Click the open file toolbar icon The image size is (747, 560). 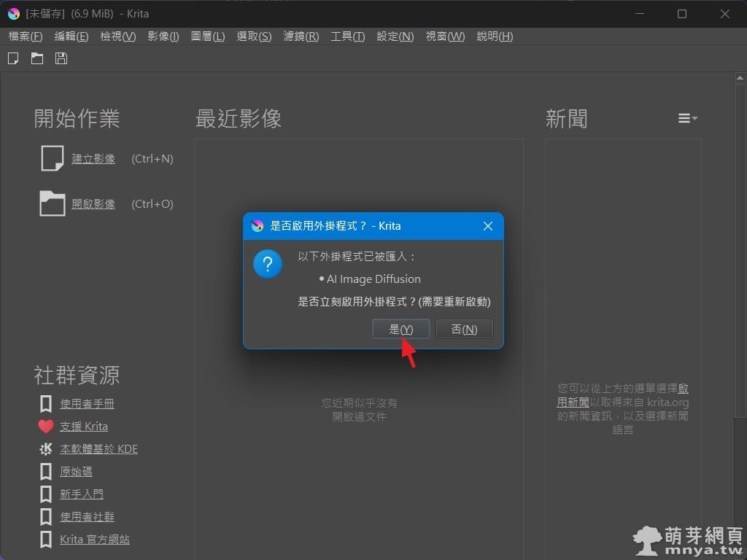coord(37,58)
